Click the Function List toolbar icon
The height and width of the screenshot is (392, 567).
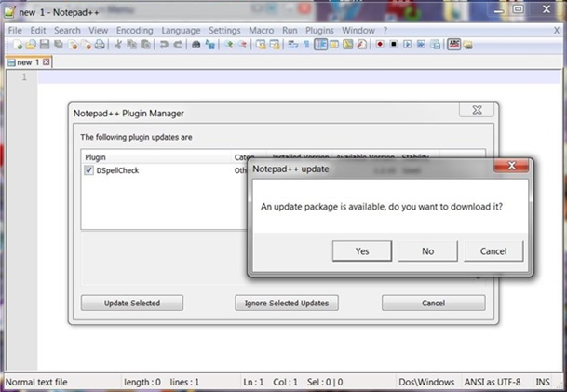click(361, 45)
